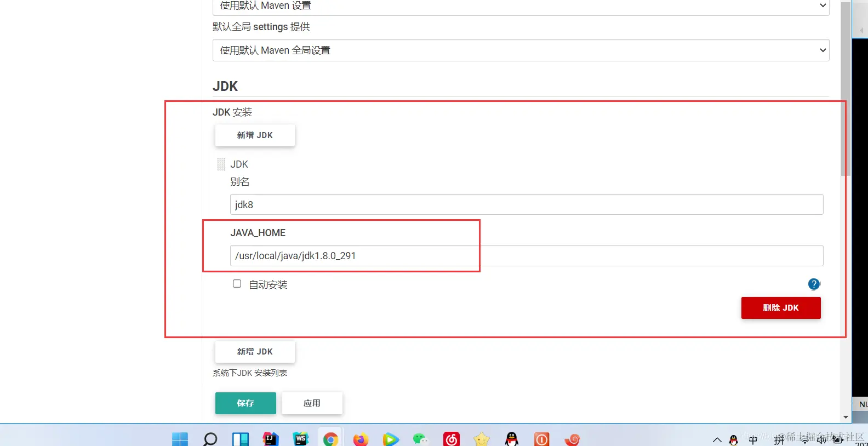868x446 pixels.
Task: Open NetEase Cloud Music taskbar icon
Action: [452, 439]
